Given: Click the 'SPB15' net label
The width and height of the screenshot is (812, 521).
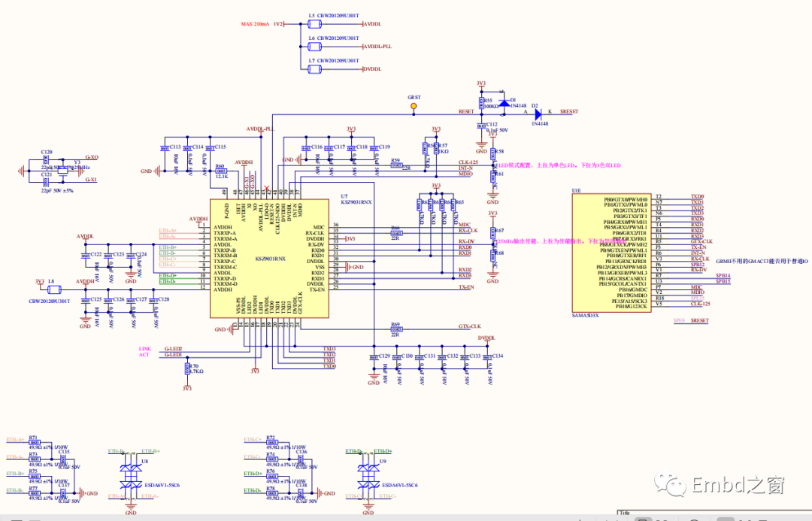Looking at the screenshot, I should 723,281.
